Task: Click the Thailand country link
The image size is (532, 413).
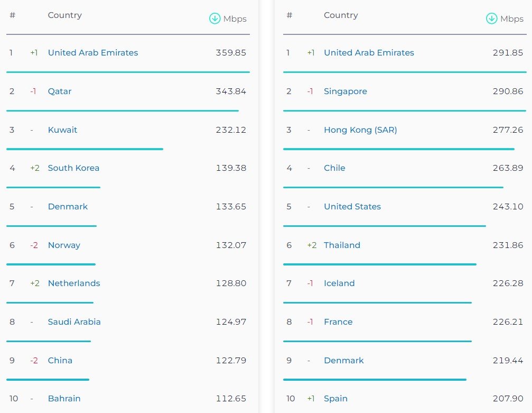Action: (x=342, y=245)
